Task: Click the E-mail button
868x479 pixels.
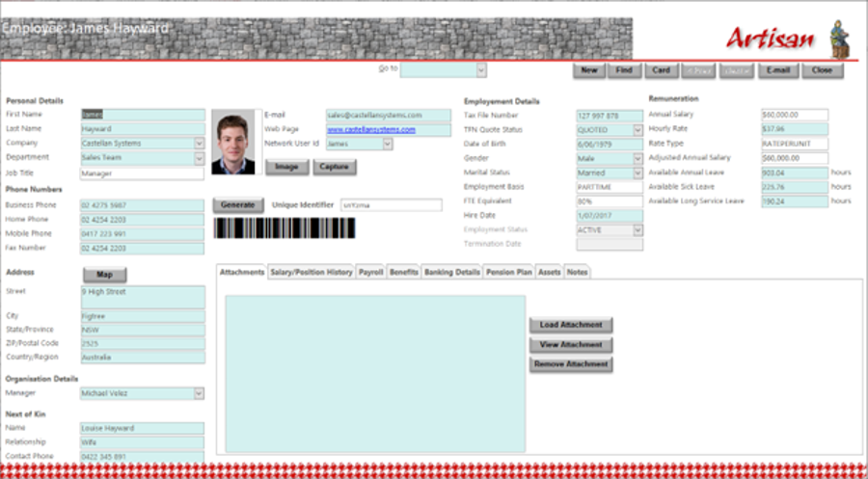Action: tap(778, 70)
